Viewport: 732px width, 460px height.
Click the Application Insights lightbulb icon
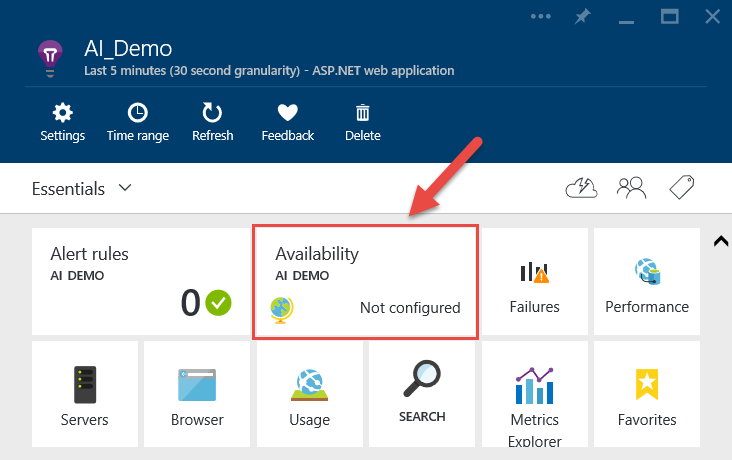point(50,59)
